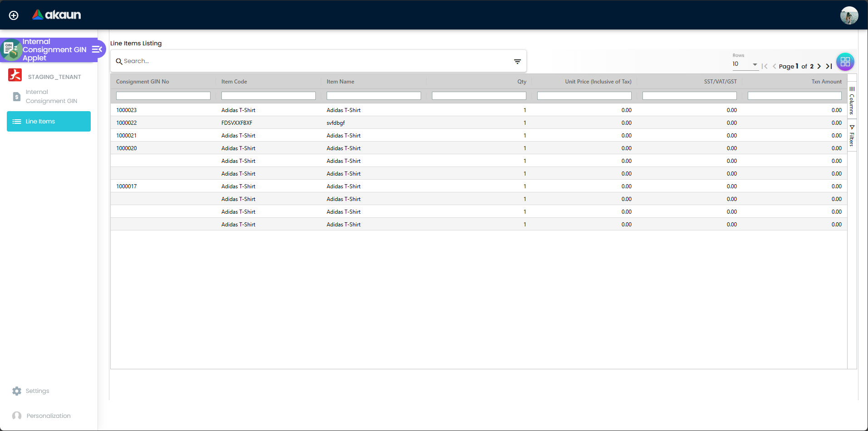The image size is (868, 431).
Task: Go to next page with right chevron
Action: coord(819,66)
